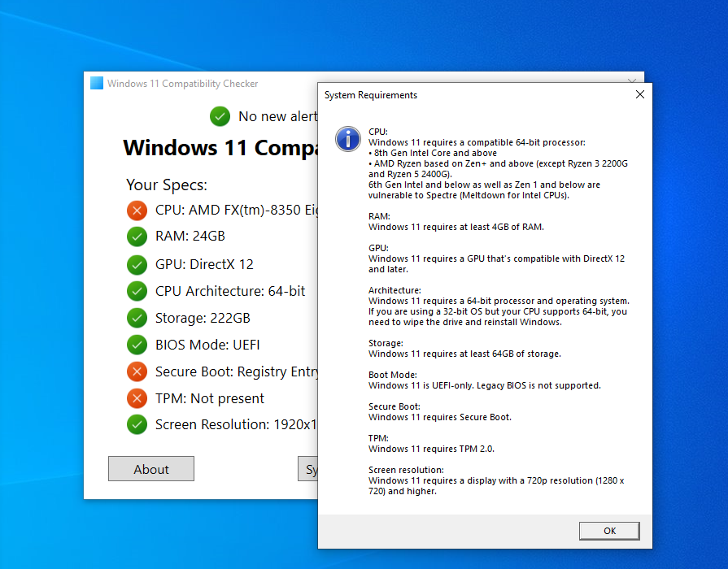Click "CPU Architecture: 64-bit" text
Screen dimensions: 728x569
click(x=230, y=291)
